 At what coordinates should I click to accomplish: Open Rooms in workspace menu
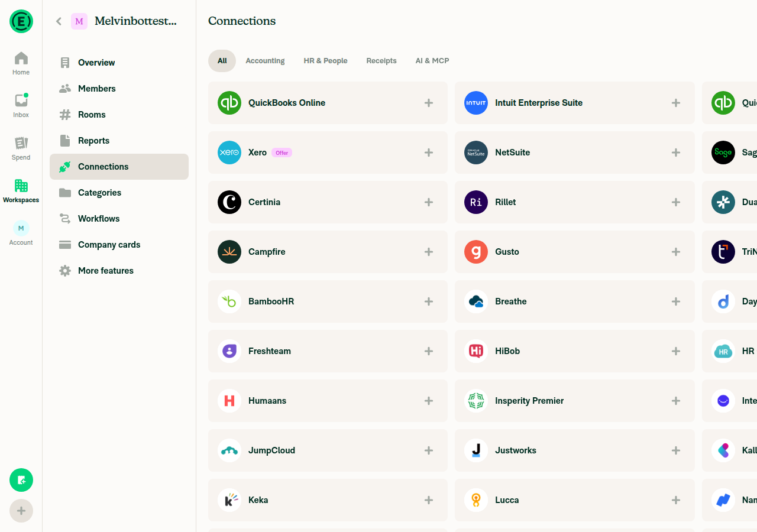[119, 115]
